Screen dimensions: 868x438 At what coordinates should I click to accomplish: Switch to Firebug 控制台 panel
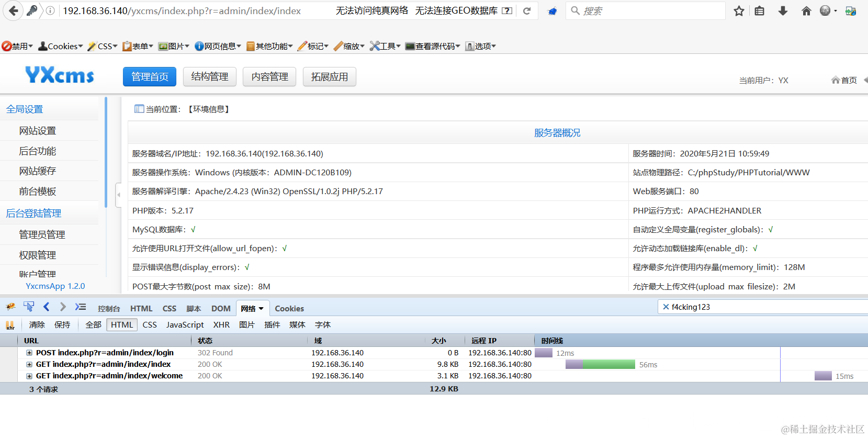point(109,309)
